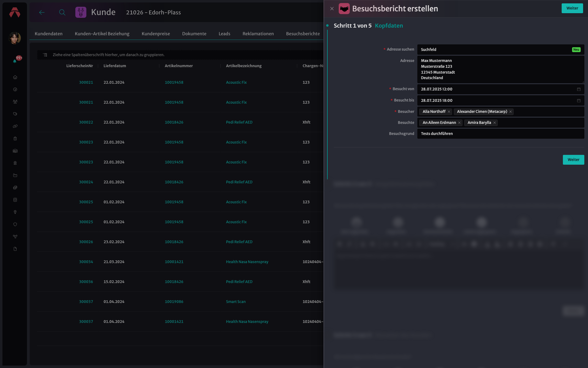Open Lieferschein 300034 link

click(x=86, y=262)
